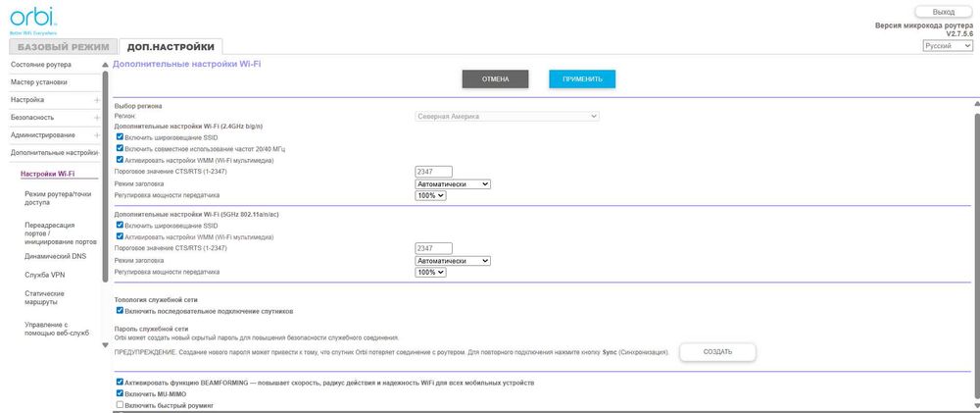This screenshot has height=413, width=980.
Task: Expand the Безопасность menu plus icon
Action: (x=97, y=118)
